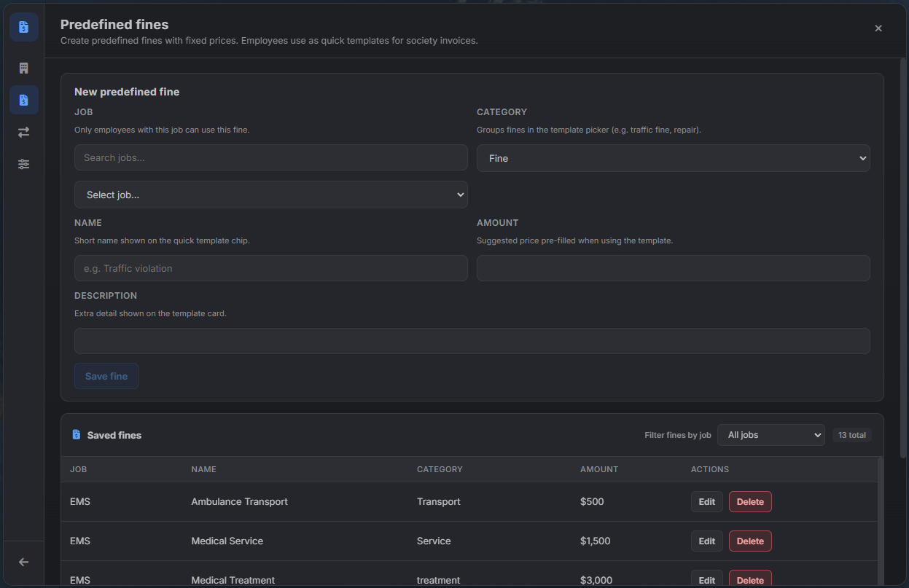Click the Amount input field
This screenshot has width=909, height=588.
tap(673, 268)
